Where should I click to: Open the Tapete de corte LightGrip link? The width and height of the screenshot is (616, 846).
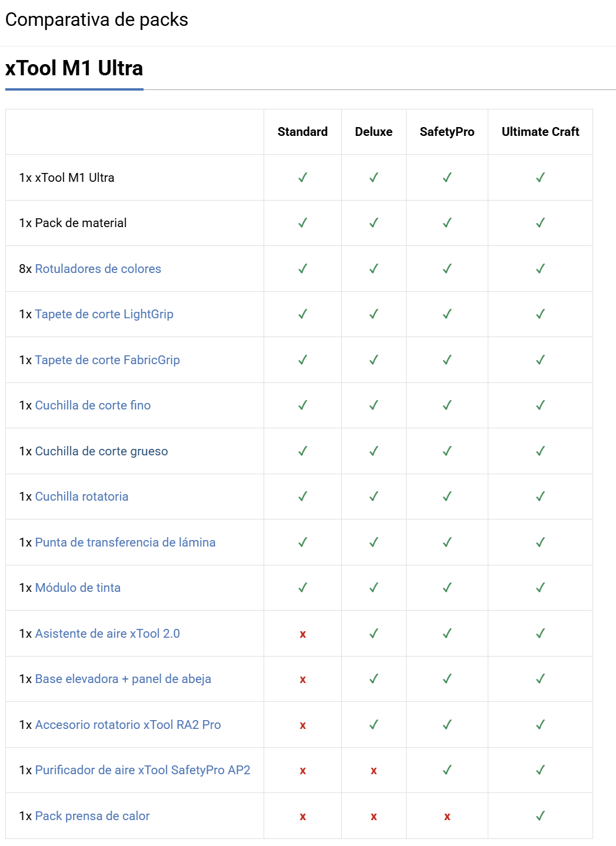pos(104,314)
